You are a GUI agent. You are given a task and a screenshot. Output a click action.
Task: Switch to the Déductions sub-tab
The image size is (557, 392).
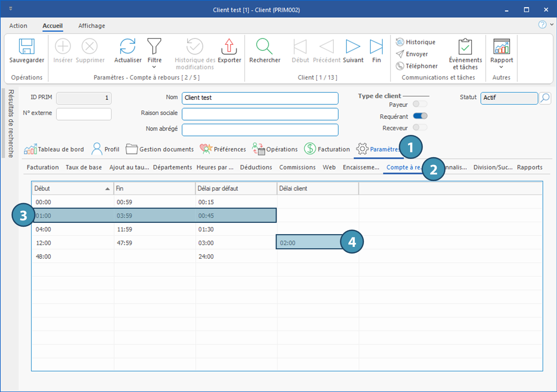256,167
